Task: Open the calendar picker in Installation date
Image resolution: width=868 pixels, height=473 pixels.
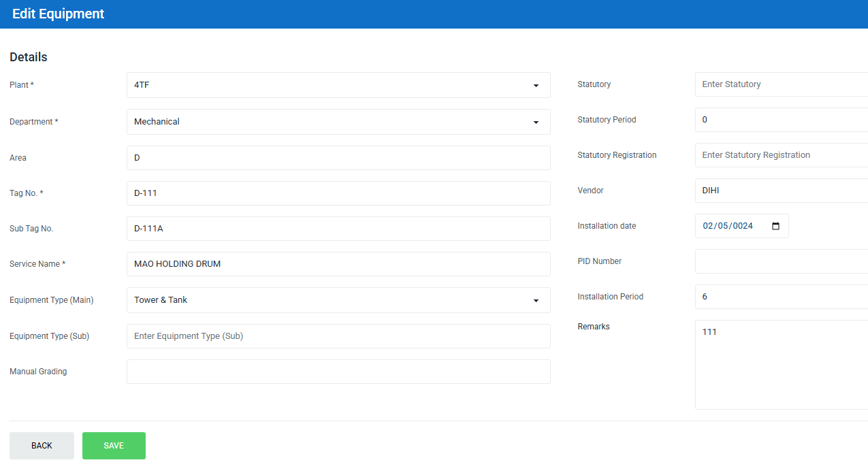Action: pyautogui.click(x=775, y=226)
